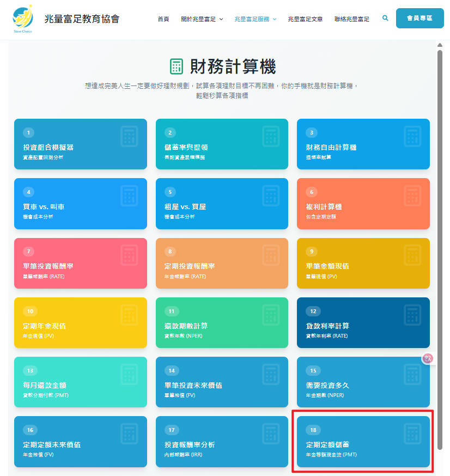
Task: Open the 租屋 vs. 買屋 calculator
Action: [x=222, y=204]
